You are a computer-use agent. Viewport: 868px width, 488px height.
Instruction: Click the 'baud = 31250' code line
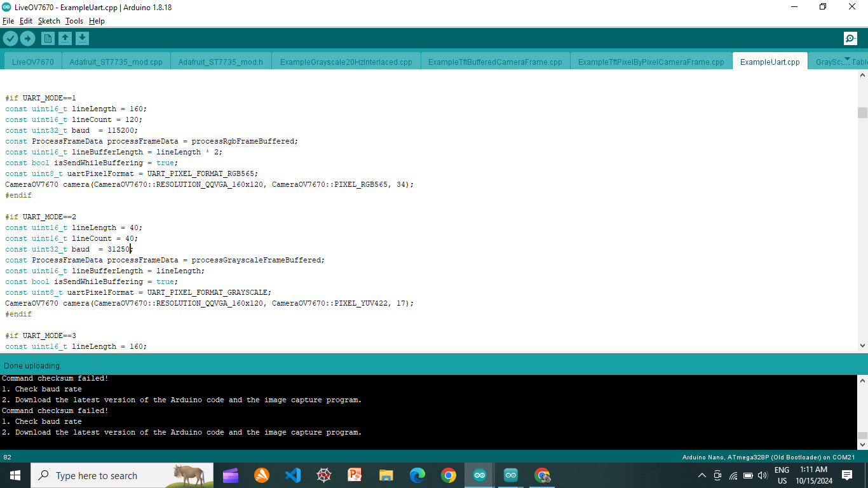coord(68,249)
